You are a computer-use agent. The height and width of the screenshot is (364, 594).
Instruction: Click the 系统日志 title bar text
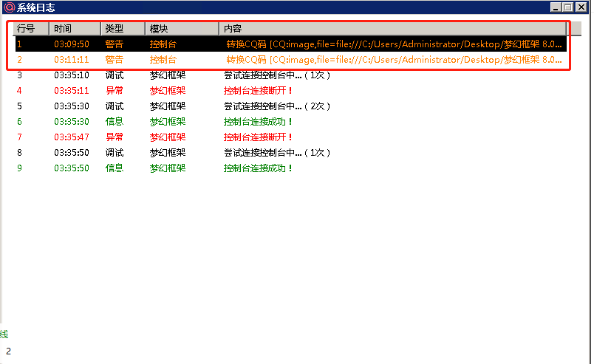pos(35,7)
